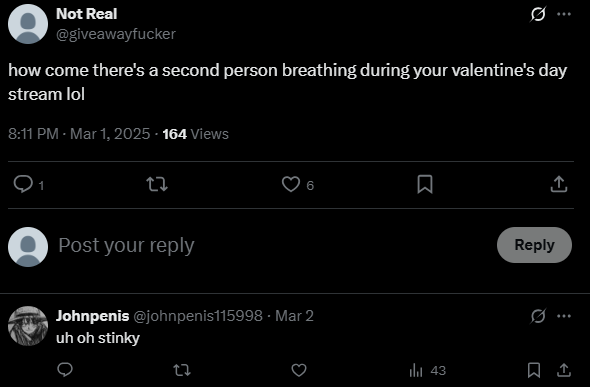Open Not Real profile avatar

click(x=28, y=24)
